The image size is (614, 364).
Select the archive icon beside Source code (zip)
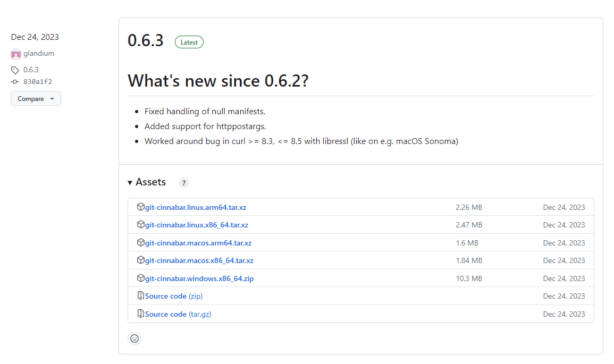click(x=140, y=296)
